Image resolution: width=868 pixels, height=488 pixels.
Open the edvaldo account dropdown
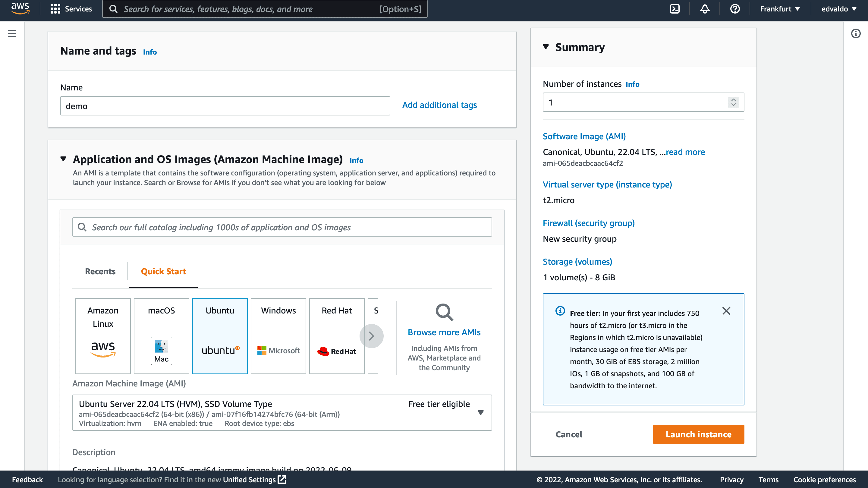point(839,9)
